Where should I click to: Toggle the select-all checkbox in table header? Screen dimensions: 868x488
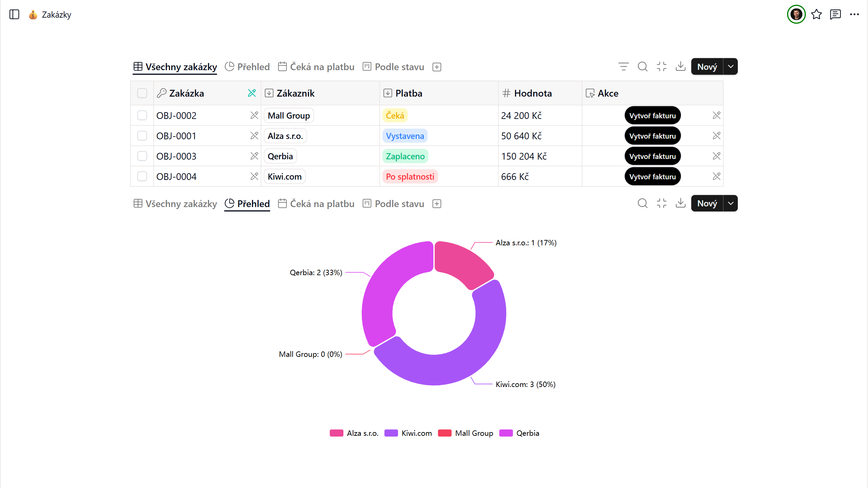(142, 93)
